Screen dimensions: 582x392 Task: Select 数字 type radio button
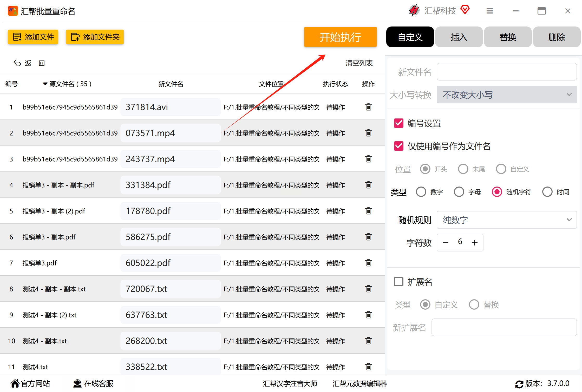[421, 192]
